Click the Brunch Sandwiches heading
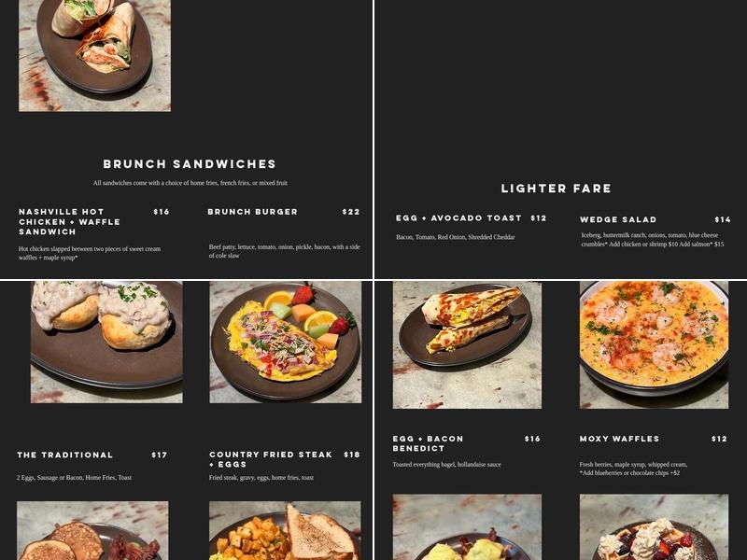Screen dimensions: 747x560 click(x=190, y=164)
